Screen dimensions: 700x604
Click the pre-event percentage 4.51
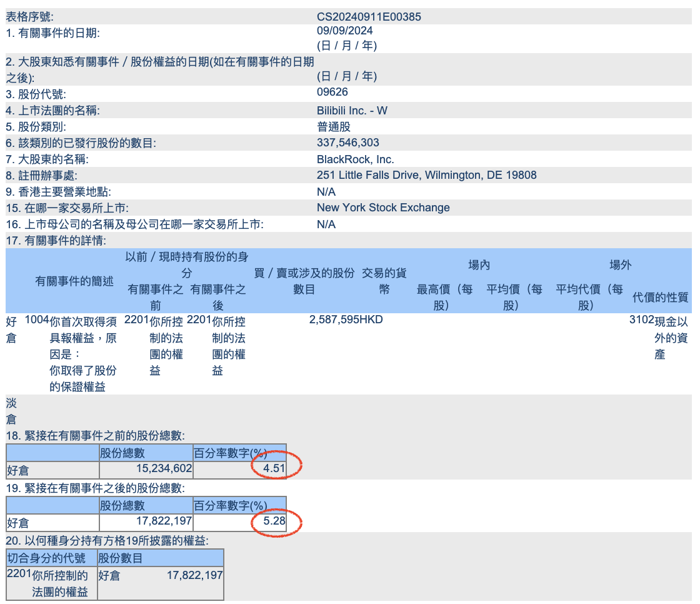click(274, 468)
